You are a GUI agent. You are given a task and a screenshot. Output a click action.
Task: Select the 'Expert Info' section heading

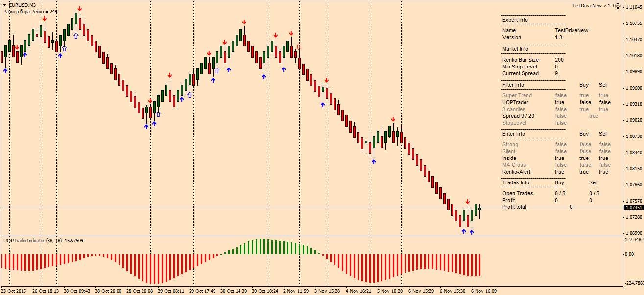(x=515, y=20)
